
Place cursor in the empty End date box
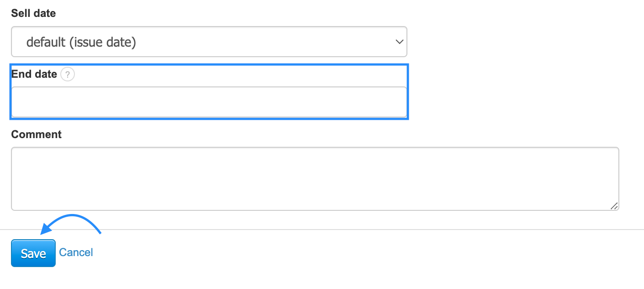(x=209, y=102)
